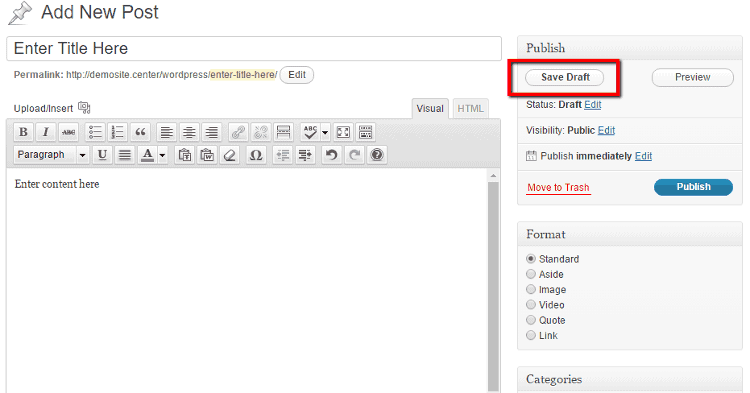750x393 pixels.
Task: Collapse the Publish panel header
Action: [x=629, y=48]
